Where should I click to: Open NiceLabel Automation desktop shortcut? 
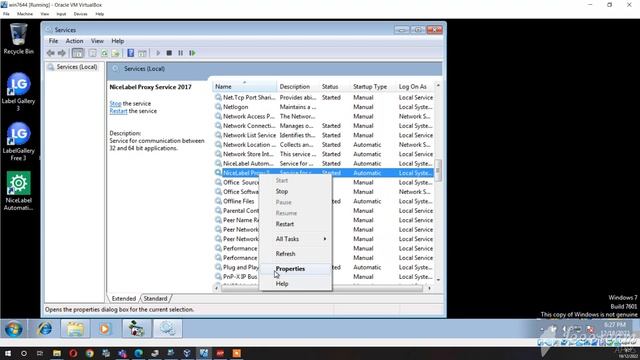(18, 191)
